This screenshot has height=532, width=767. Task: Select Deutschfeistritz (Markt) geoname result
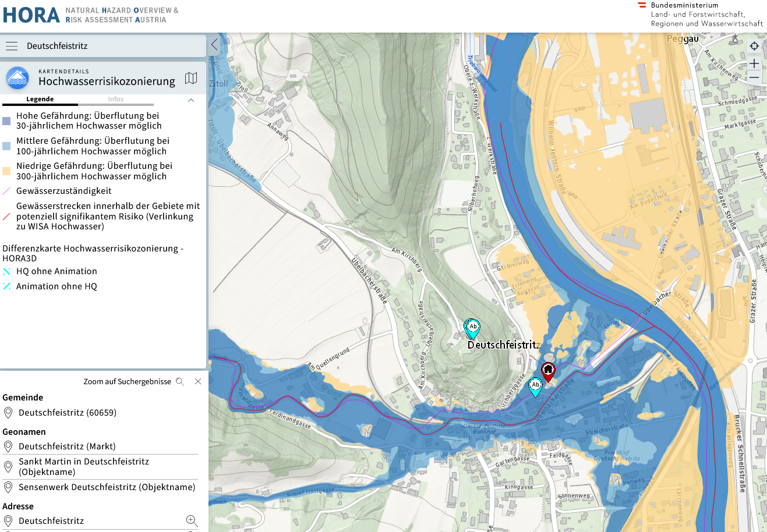coord(67,446)
